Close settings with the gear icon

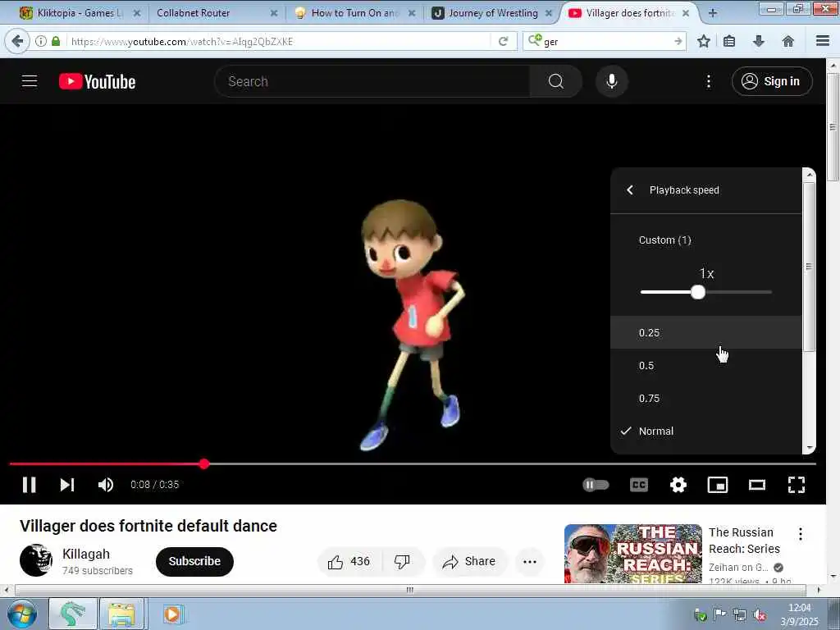(678, 485)
